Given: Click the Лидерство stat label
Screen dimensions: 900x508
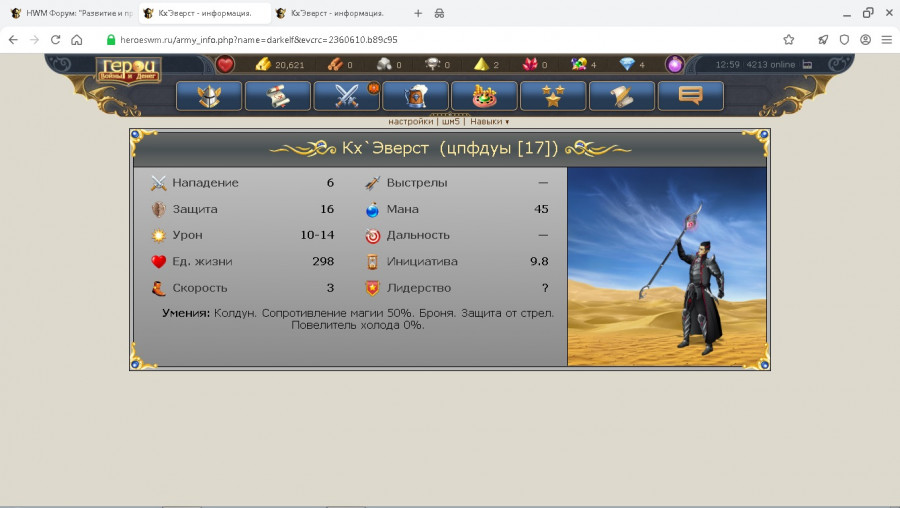Looking at the screenshot, I should (x=418, y=288).
